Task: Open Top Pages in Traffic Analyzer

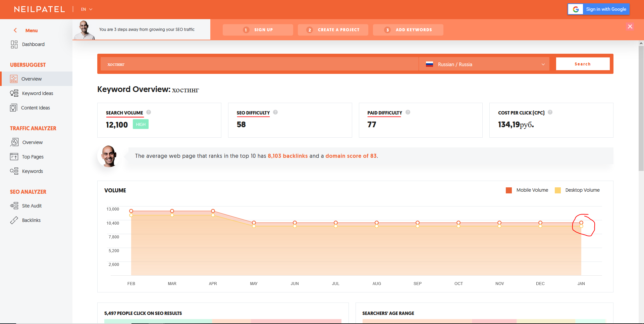Action: pos(33,157)
